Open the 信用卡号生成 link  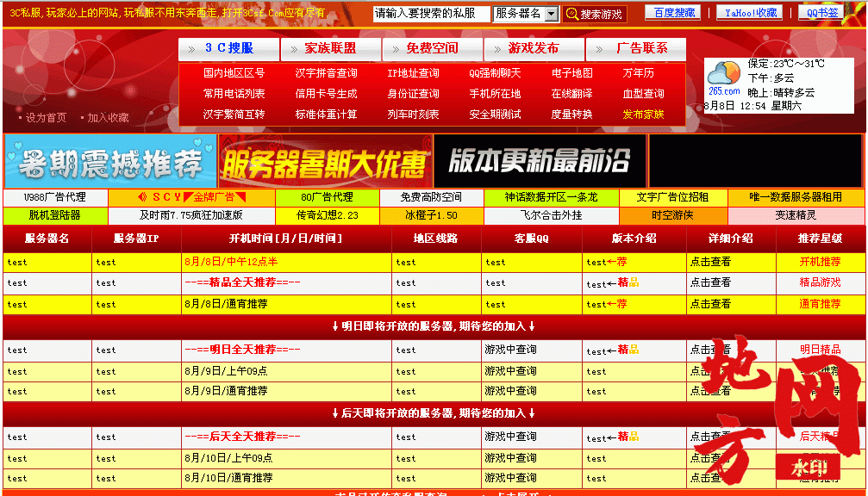(x=326, y=94)
